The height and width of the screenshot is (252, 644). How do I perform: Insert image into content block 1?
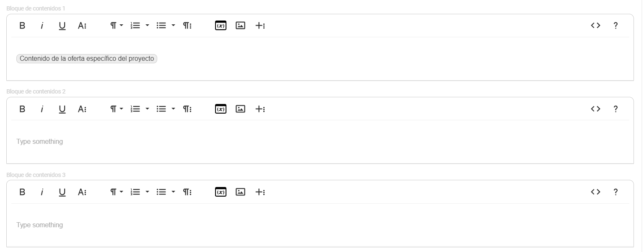240,26
